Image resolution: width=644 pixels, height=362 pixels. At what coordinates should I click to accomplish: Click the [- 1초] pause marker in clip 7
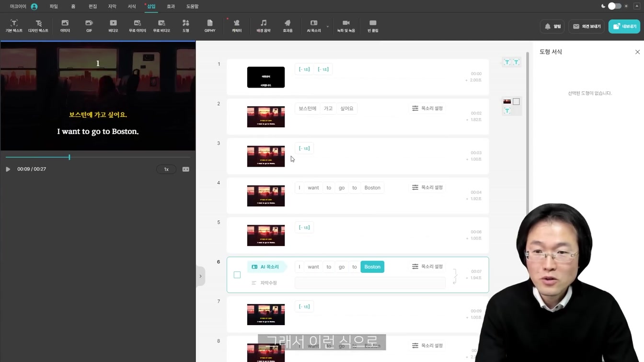pyautogui.click(x=304, y=306)
